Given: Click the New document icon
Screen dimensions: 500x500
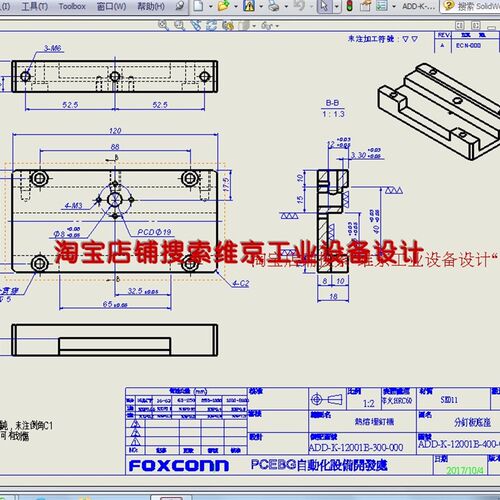Looking at the screenshot, I should point(198,6).
